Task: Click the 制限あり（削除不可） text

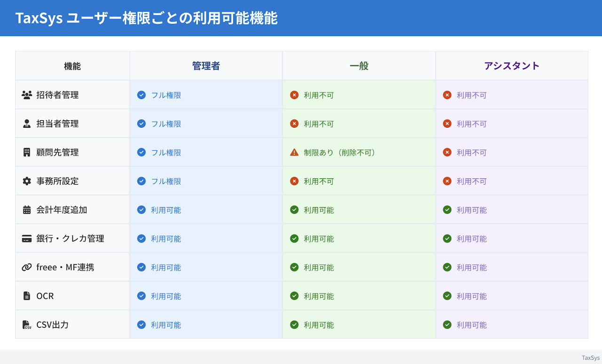Action: coord(340,153)
